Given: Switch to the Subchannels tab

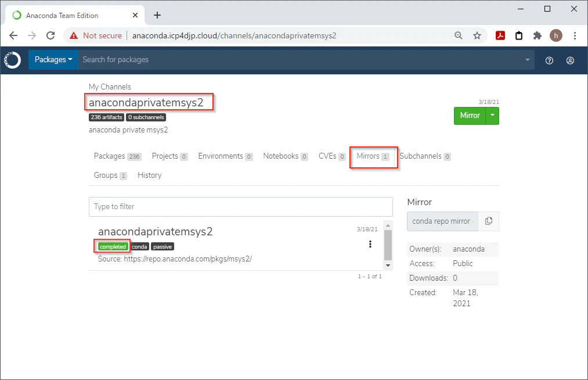Looking at the screenshot, I should [x=425, y=156].
